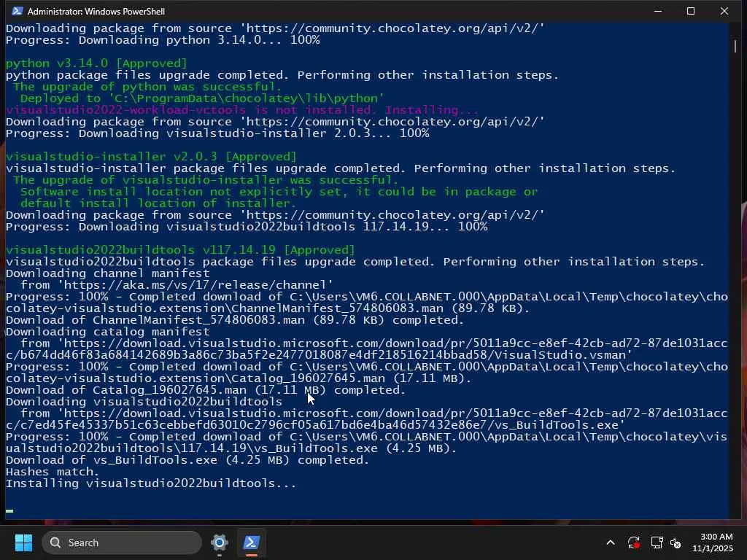
Task: Maximize the PowerShell window
Action: (691, 11)
